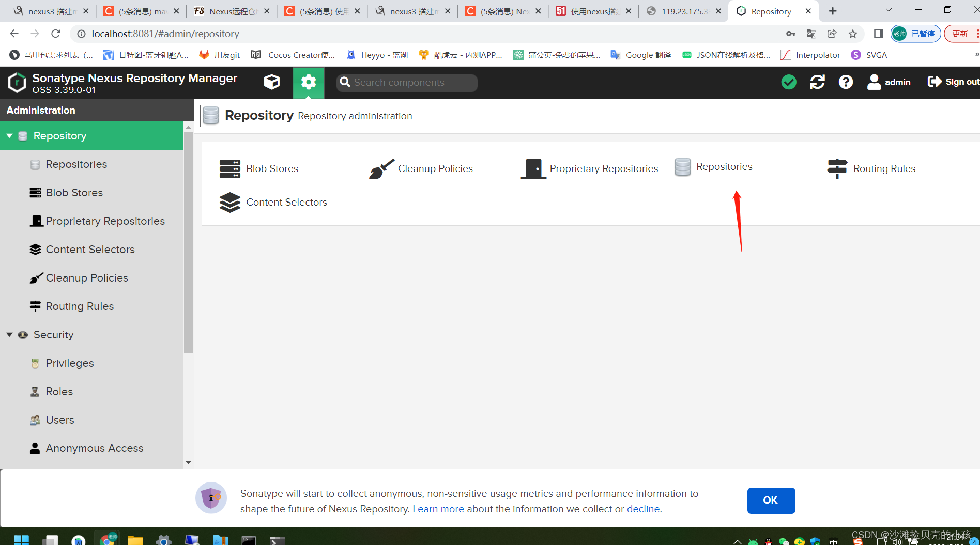Open the tab search dropdown arrow
The width and height of the screenshot is (980, 545).
(x=889, y=10)
